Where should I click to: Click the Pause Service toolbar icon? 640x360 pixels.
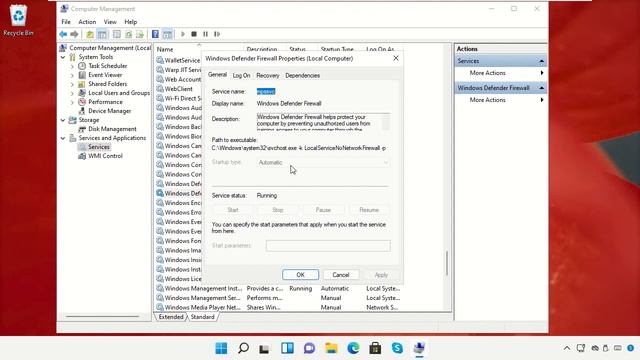(x=205, y=34)
